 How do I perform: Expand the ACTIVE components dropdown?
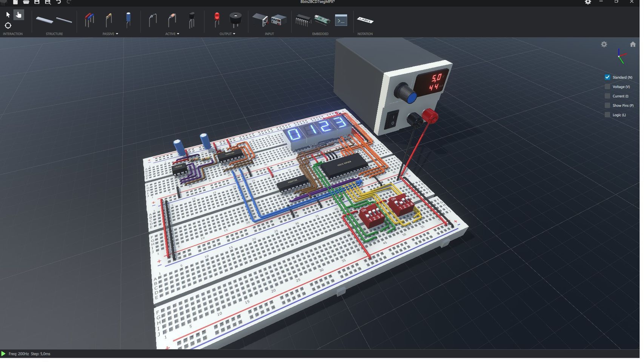point(172,34)
